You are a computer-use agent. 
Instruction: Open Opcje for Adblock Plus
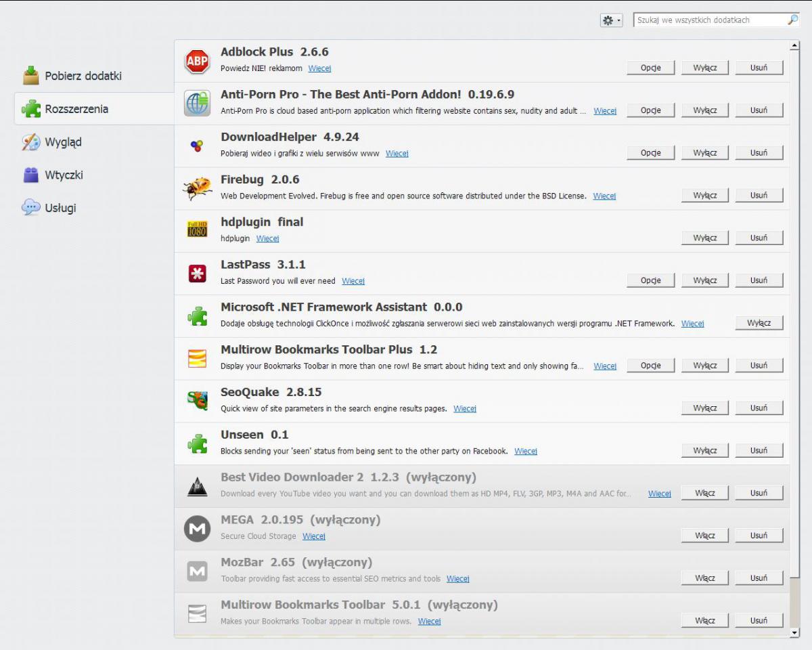651,68
